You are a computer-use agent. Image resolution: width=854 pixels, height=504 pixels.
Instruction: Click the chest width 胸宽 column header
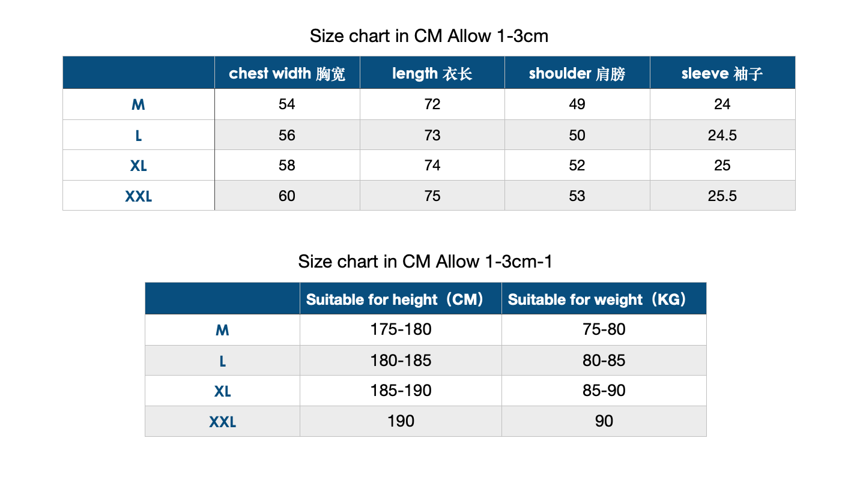[x=287, y=73]
